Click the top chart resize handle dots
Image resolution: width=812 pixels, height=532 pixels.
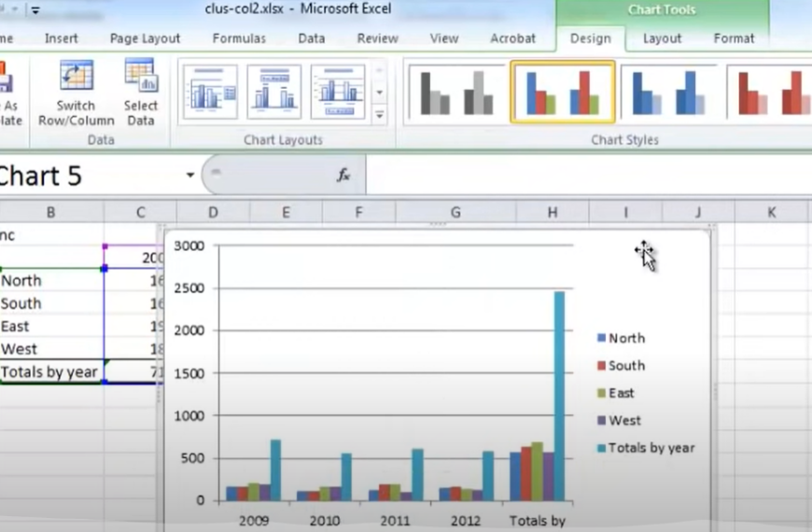tap(438, 225)
